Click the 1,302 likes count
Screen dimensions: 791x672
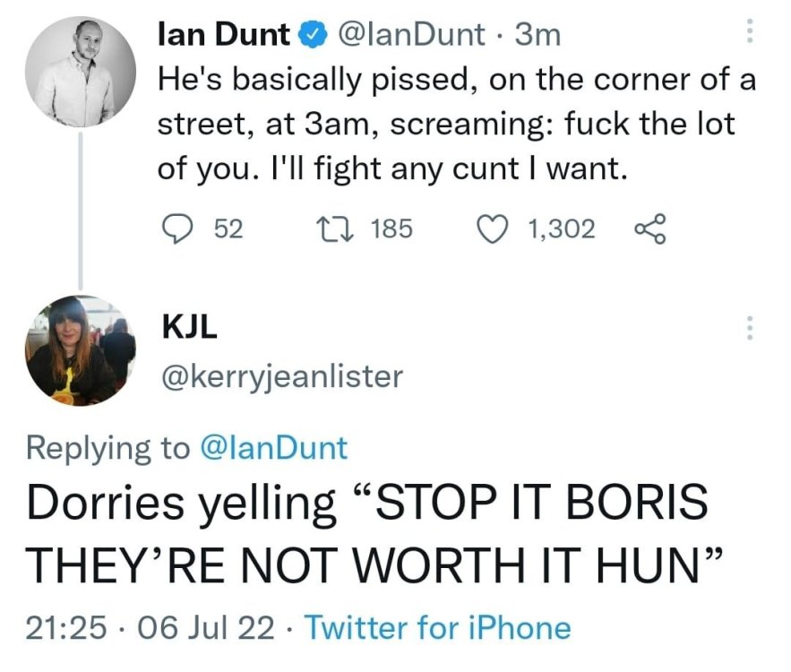562,229
